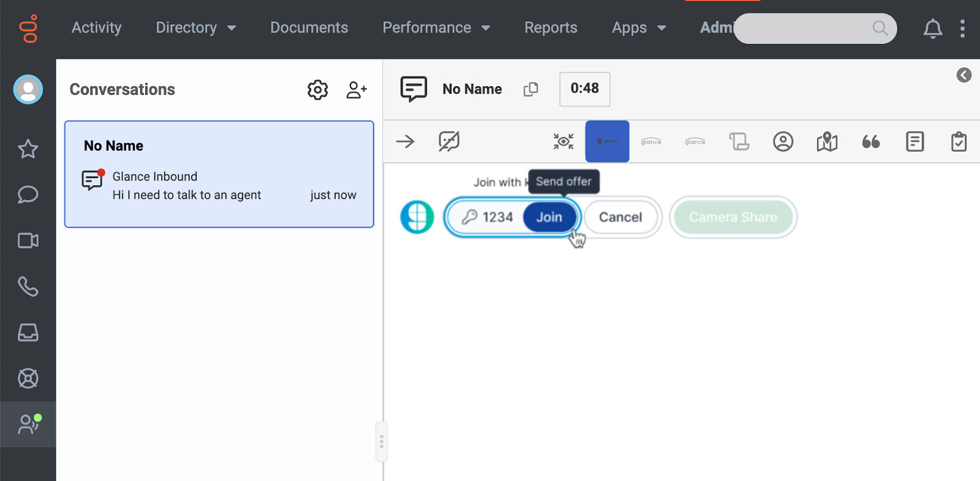Open the scripts panel icon
Viewport: 980px width, 481px height.
[739, 142]
